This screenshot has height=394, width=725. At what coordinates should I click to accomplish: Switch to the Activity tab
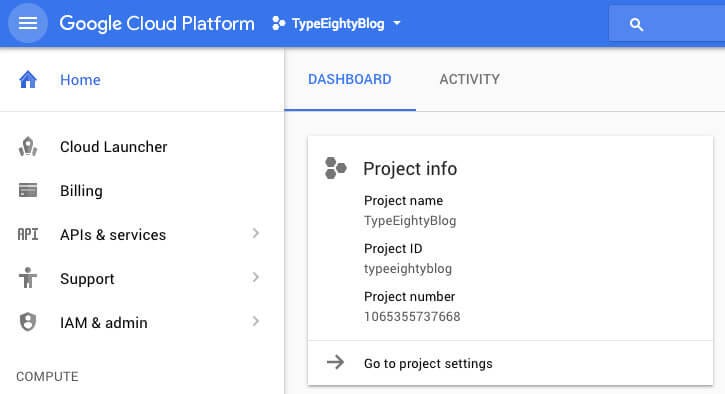[x=469, y=80]
